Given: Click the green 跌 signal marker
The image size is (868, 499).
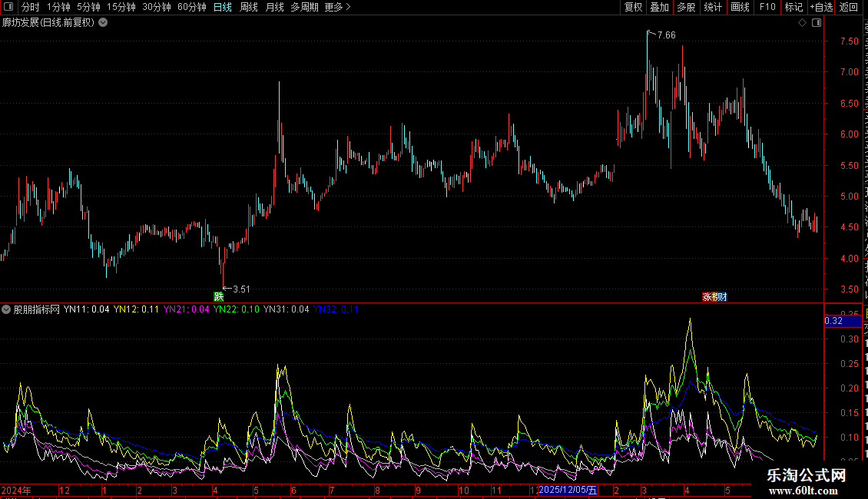Looking at the screenshot, I should click(219, 296).
